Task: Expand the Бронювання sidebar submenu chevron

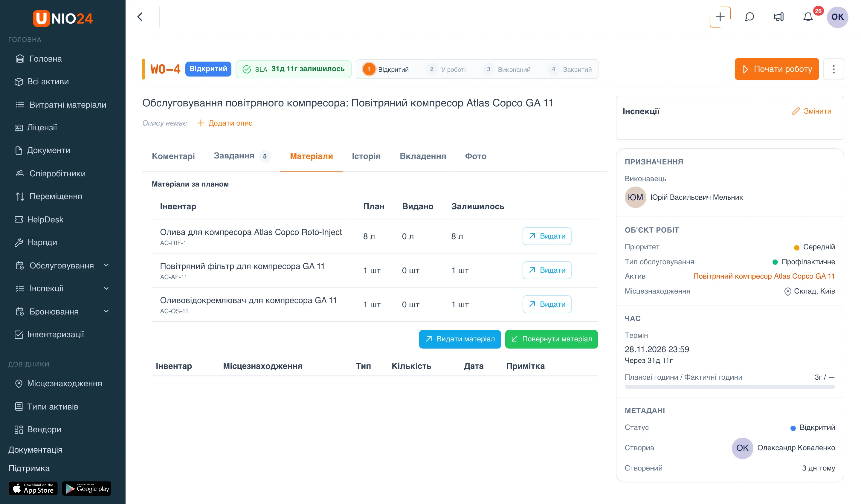Action: (106, 311)
